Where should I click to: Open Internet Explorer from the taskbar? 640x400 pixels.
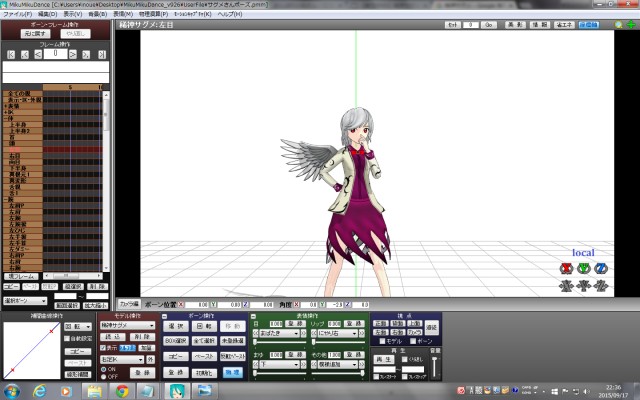[x=40, y=391]
